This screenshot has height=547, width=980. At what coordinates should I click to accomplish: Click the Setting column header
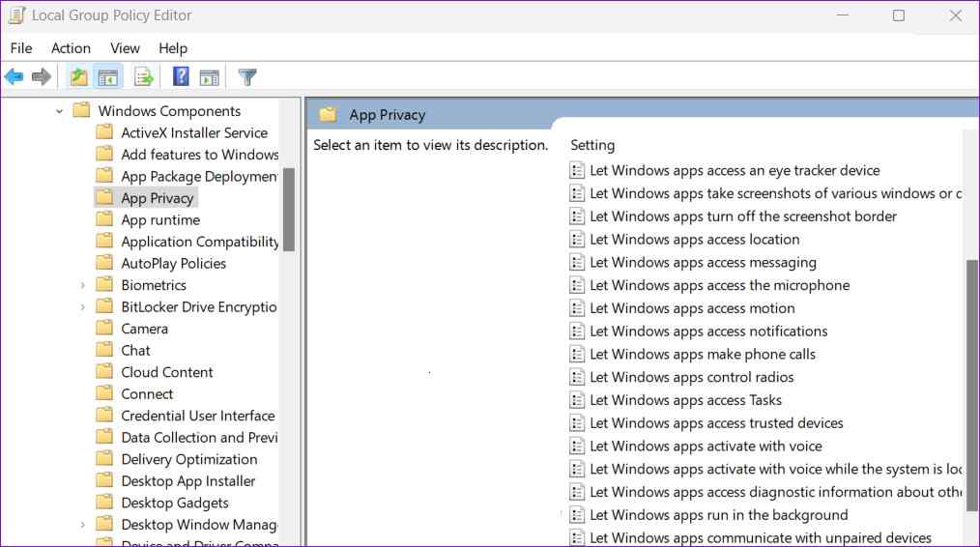click(592, 145)
